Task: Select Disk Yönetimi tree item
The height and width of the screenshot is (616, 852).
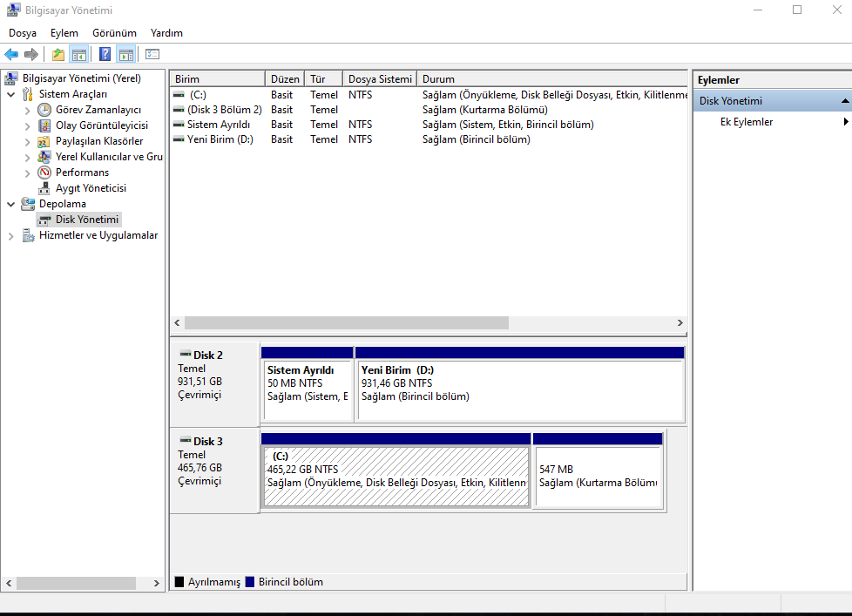Action: pos(87,220)
